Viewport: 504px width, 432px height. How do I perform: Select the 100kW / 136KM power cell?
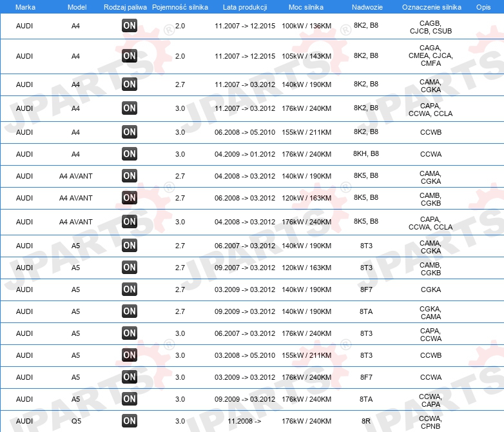click(306, 26)
